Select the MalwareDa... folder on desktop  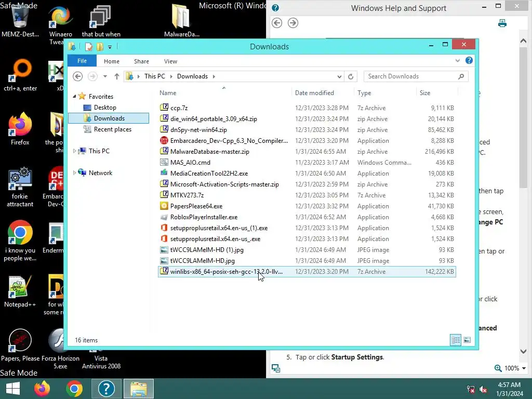pos(181,20)
